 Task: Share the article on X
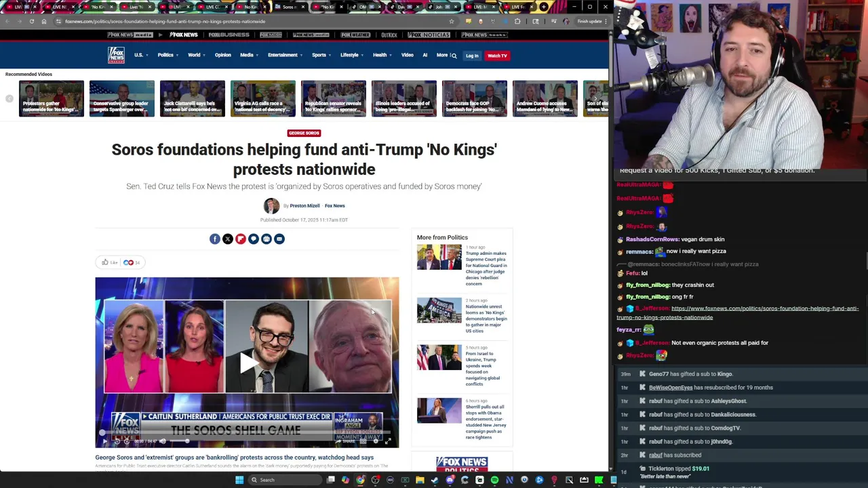(227, 239)
